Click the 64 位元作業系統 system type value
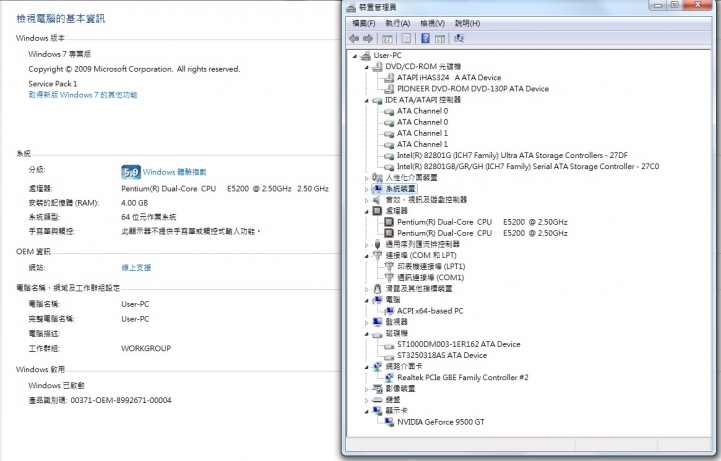721x461 pixels. tap(149, 217)
